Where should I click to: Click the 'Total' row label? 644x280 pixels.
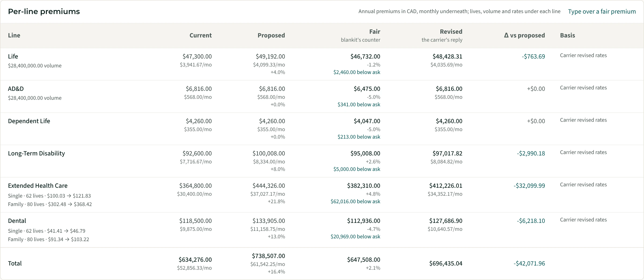click(15, 263)
